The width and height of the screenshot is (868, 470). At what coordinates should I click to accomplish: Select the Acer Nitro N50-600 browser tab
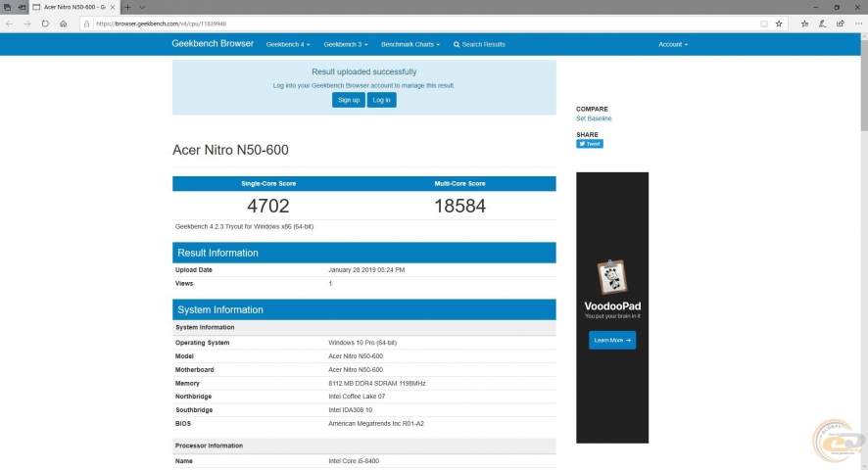pos(73,7)
